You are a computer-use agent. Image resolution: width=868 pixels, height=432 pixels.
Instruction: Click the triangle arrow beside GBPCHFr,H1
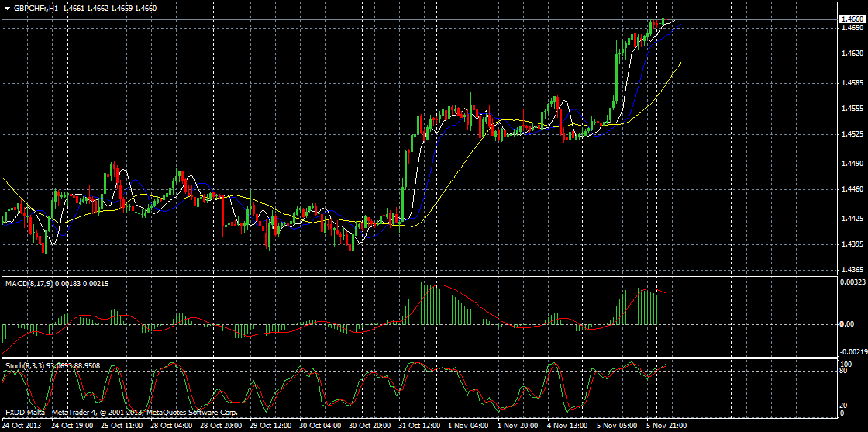tap(6, 6)
